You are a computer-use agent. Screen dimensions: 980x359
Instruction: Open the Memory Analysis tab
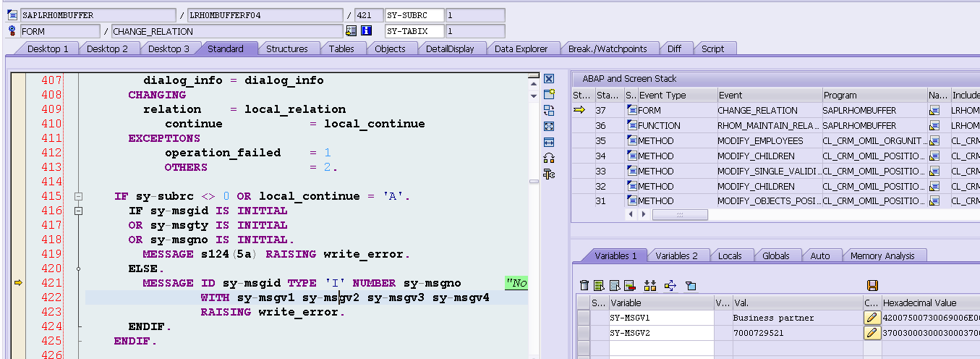coord(882,255)
